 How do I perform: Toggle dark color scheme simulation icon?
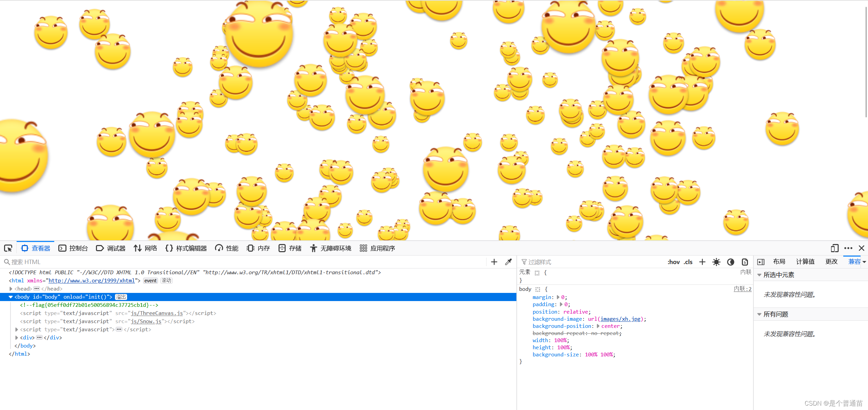point(730,262)
